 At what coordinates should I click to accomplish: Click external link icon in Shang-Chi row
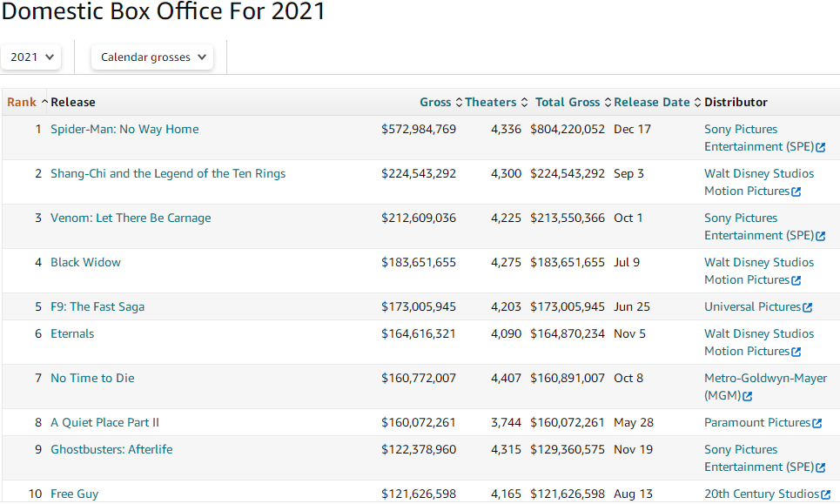[796, 192]
